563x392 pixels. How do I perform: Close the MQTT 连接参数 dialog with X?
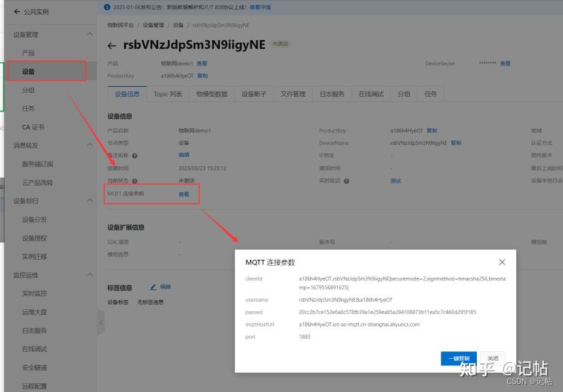tap(502, 262)
